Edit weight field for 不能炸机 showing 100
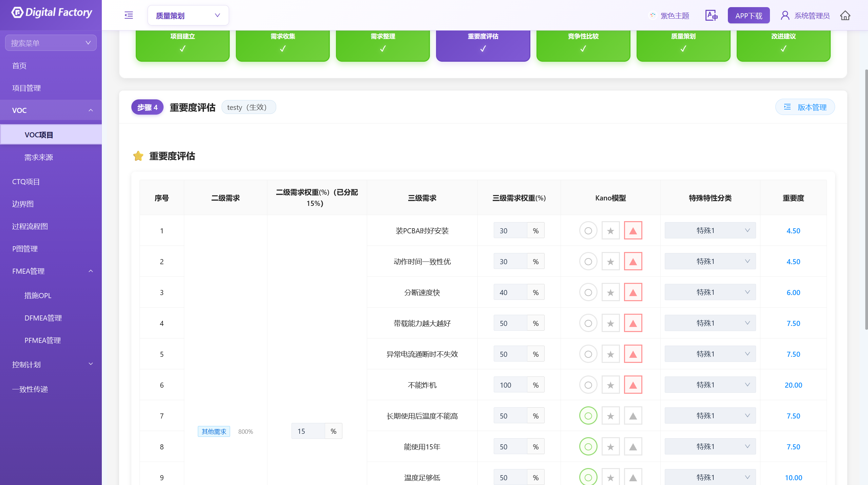The height and width of the screenshot is (485, 868). tap(510, 385)
